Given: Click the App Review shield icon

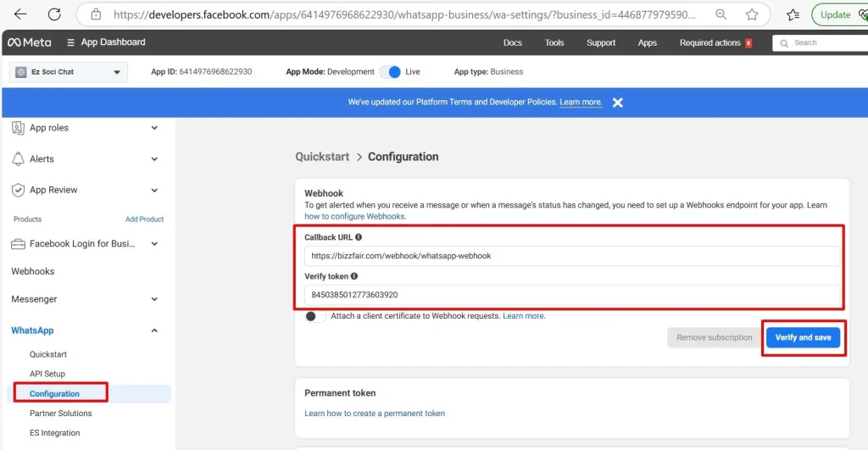Looking at the screenshot, I should point(18,190).
